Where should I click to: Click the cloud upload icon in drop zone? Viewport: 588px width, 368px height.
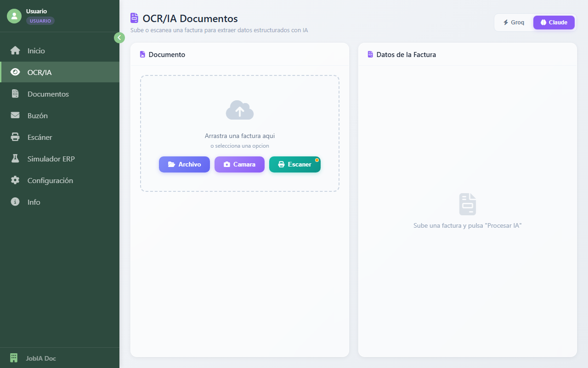pos(239,109)
